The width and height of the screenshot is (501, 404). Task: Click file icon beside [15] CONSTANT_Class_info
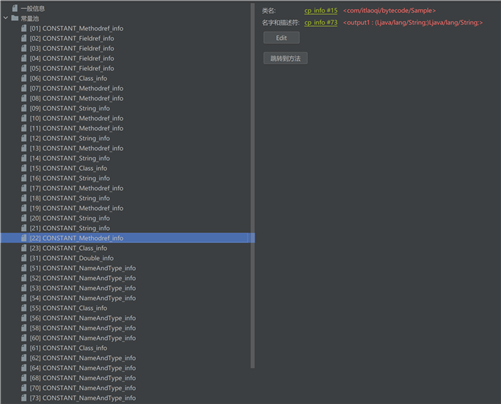pyautogui.click(x=24, y=168)
